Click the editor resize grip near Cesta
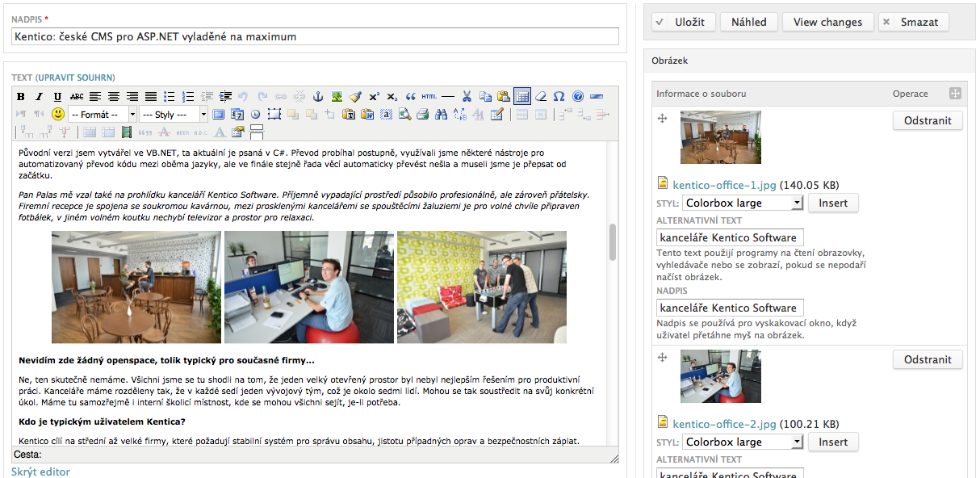Image resolution: width=980 pixels, height=478 pixels. [x=614, y=458]
